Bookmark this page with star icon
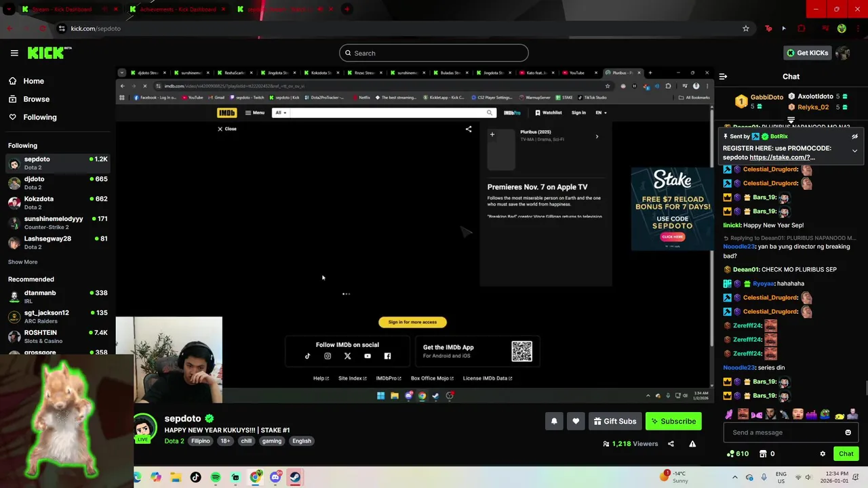This screenshot has height=488, width=868. click(x=746, y=28)
